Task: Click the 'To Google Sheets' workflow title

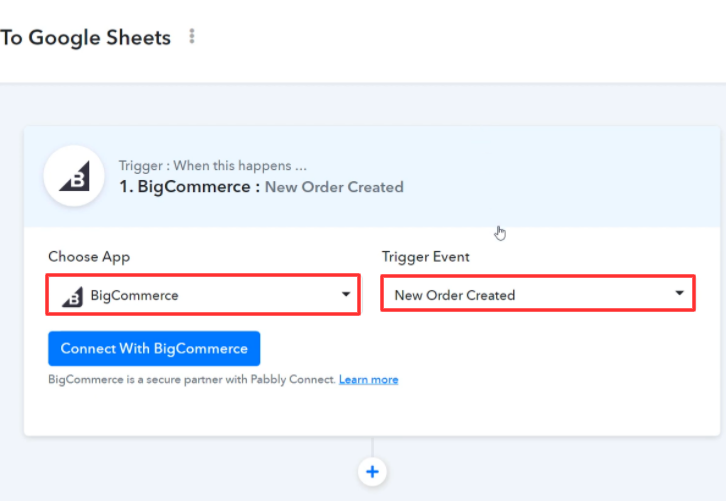Action: click(x=86, y=38)
